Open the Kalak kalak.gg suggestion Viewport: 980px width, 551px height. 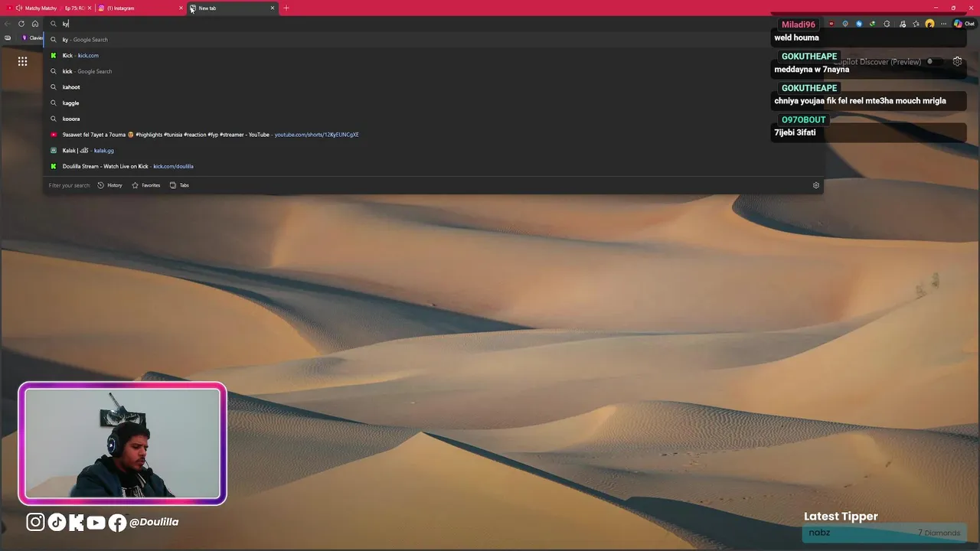(x=433, y=151)
